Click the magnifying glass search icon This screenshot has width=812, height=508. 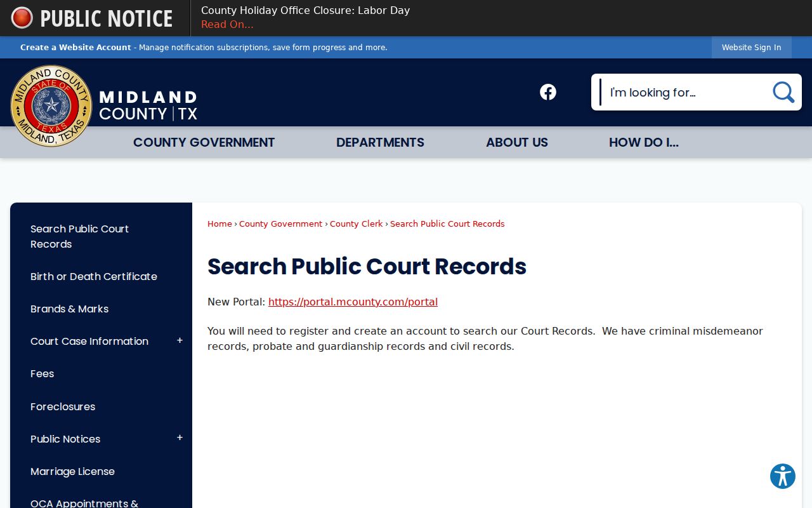tap(783, 92)
